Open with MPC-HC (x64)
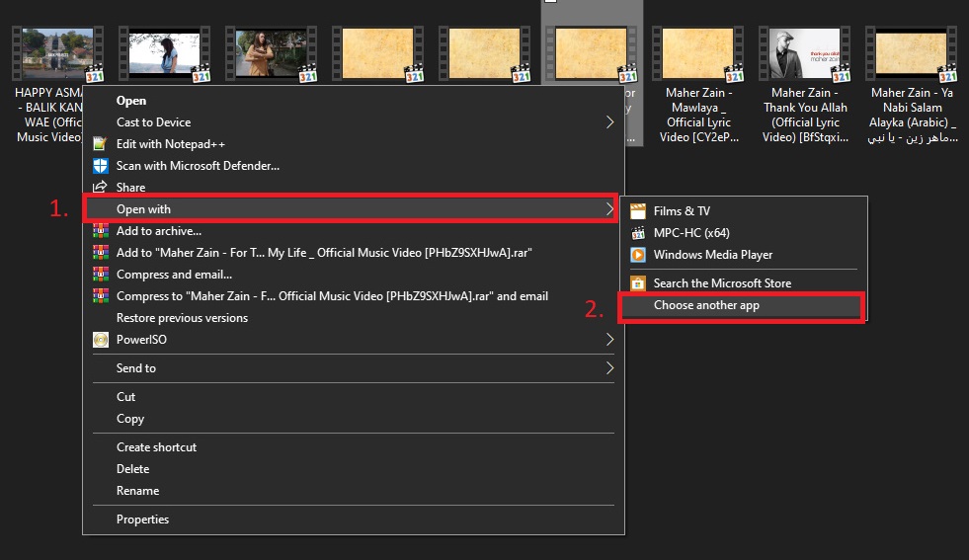969x560 pixels. pyautogui.click(x=744, y=233)
